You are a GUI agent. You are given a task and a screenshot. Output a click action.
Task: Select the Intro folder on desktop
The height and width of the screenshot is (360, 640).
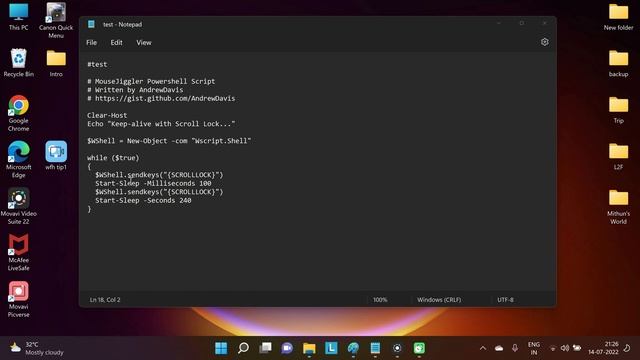click(56, 62)
